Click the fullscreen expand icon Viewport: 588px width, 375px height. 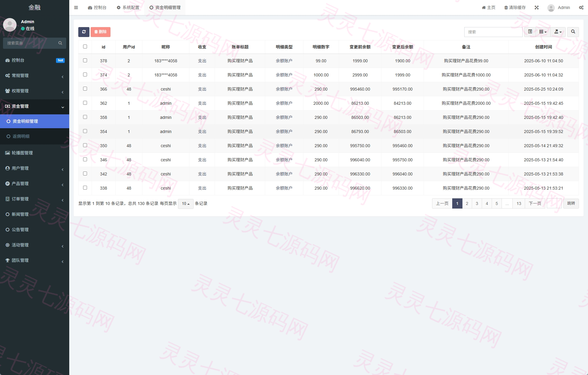[537, 8]
